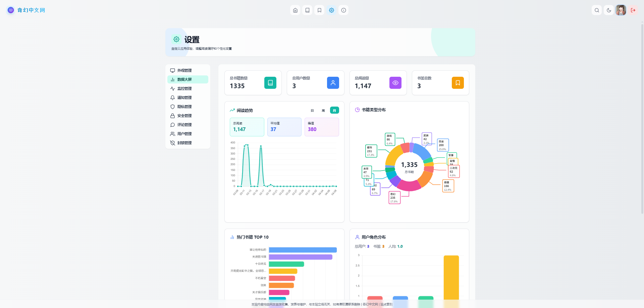This screenshot has height=308, width=644.
Task: Open the 奇幻中文网 footer link
Action: point(370,304)
